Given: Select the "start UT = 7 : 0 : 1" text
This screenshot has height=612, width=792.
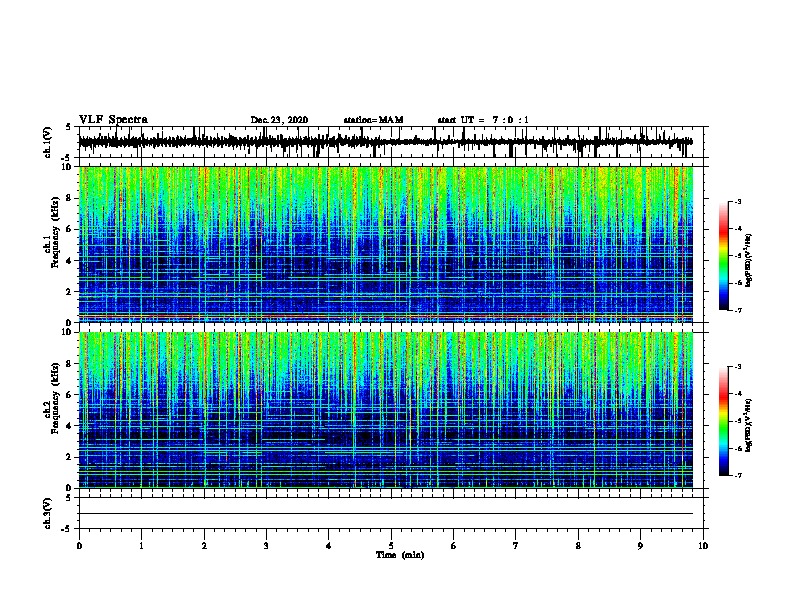Looking at the screenshot, I should pos(483,120).
